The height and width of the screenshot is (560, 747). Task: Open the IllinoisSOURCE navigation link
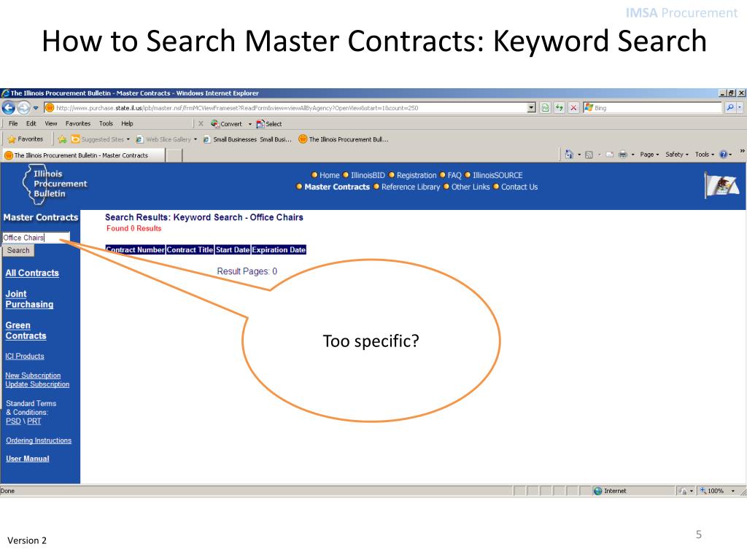[498, 175]
